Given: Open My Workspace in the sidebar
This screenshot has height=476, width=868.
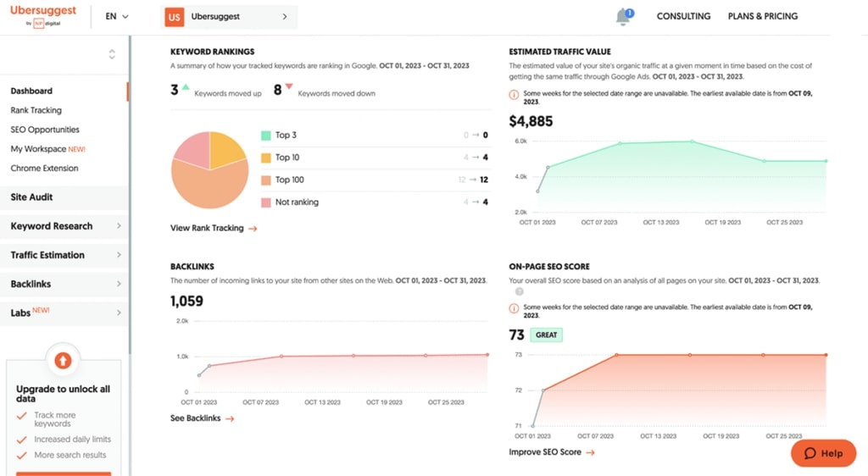Looking at the screenshot, I should click(47, 149).
